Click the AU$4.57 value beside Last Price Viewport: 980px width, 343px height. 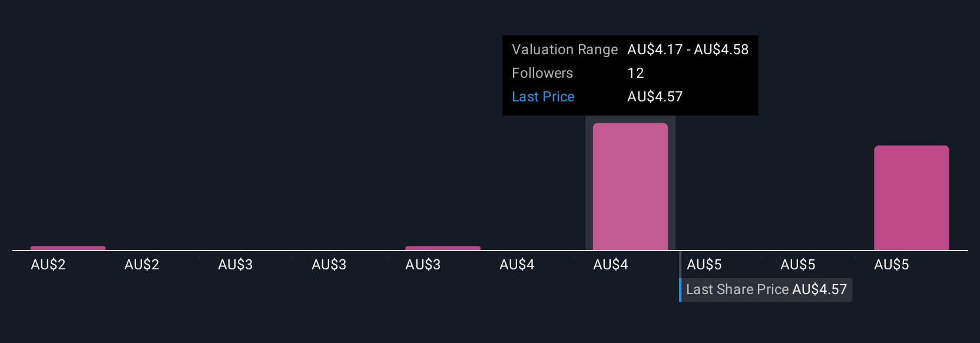coord(655,97)
